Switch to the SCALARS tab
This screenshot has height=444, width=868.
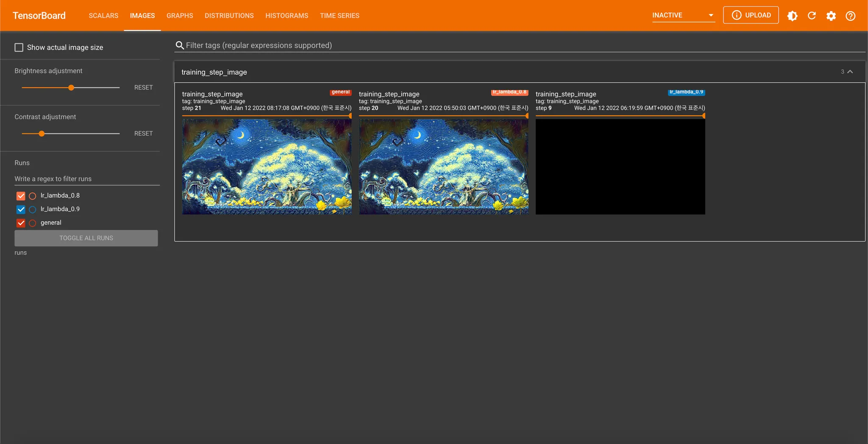[x=103, y=16]
